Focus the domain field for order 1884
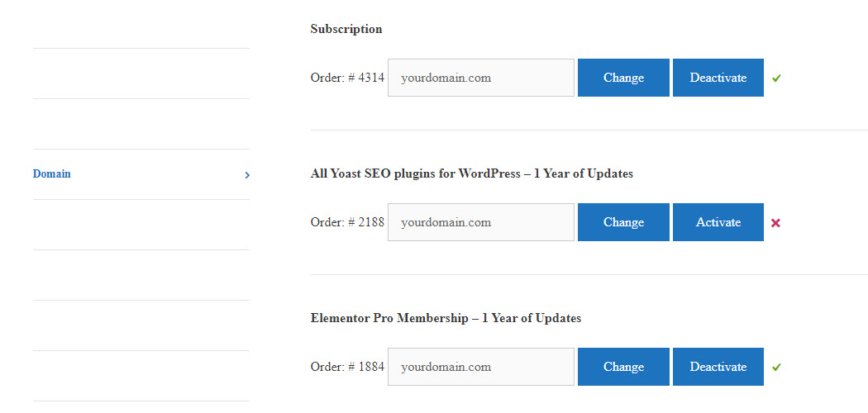Viewport: 868px width, 413px height. pos(481,367)
